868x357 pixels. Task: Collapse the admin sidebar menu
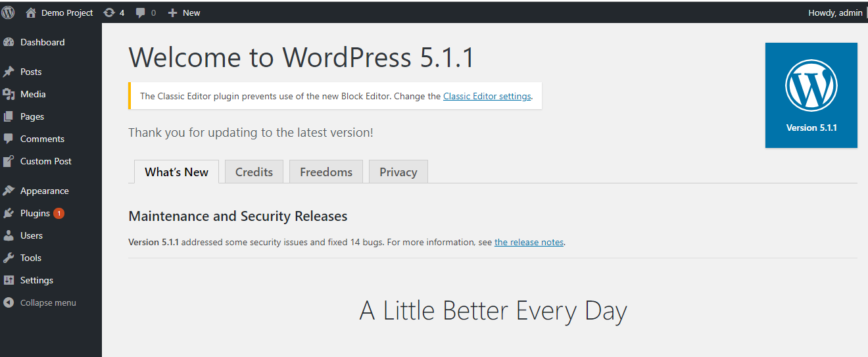[48, 303]
